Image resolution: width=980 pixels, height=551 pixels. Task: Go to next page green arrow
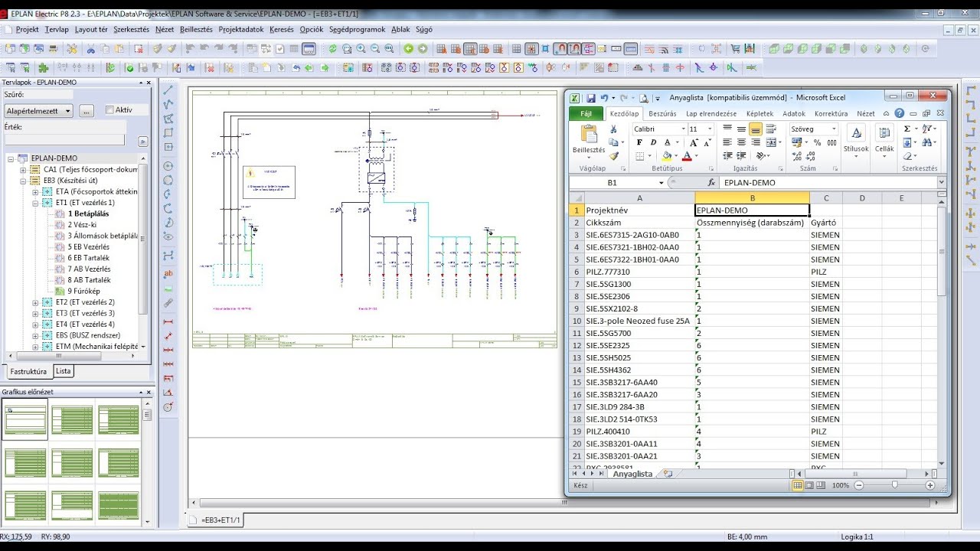(x=422, y=48)
